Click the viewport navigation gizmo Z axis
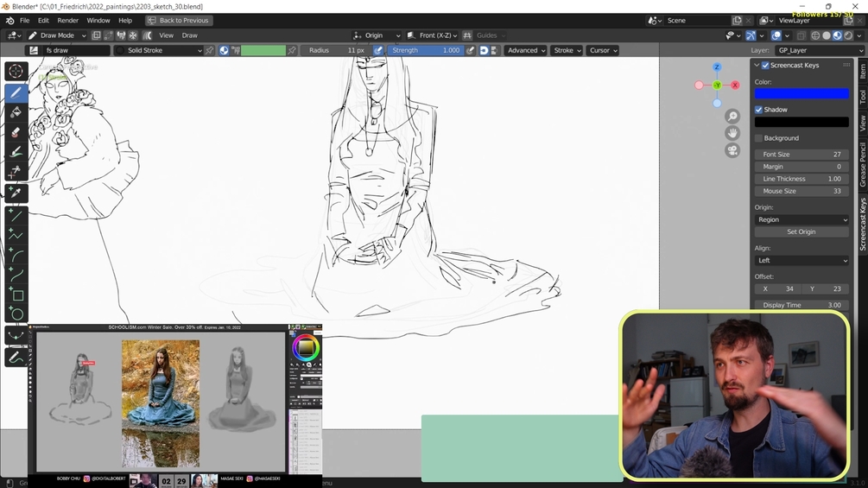The width and height of the screenshot is (868, 488). click(x=717, y=67)
